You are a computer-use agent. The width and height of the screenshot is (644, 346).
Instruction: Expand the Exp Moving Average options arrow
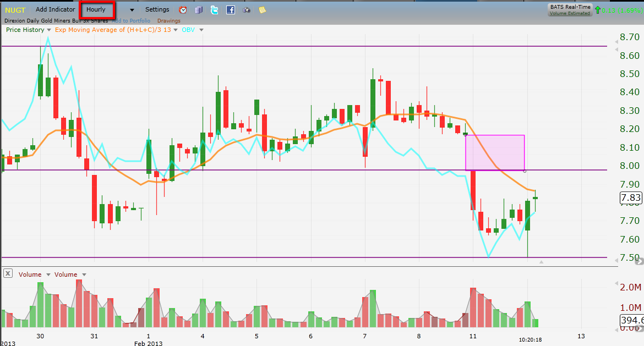(x=176, y=30)
